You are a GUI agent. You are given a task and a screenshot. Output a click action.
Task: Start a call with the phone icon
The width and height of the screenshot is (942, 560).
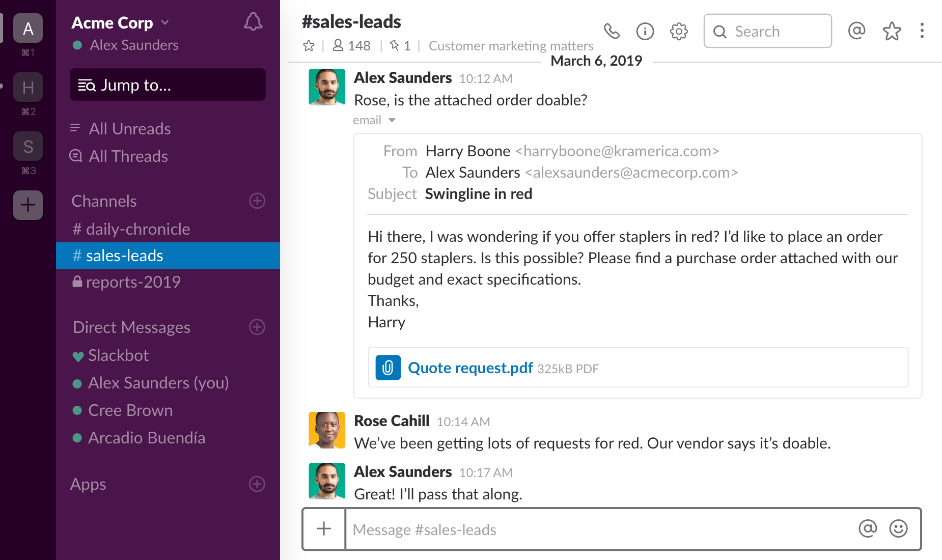[x=612, y=32]
